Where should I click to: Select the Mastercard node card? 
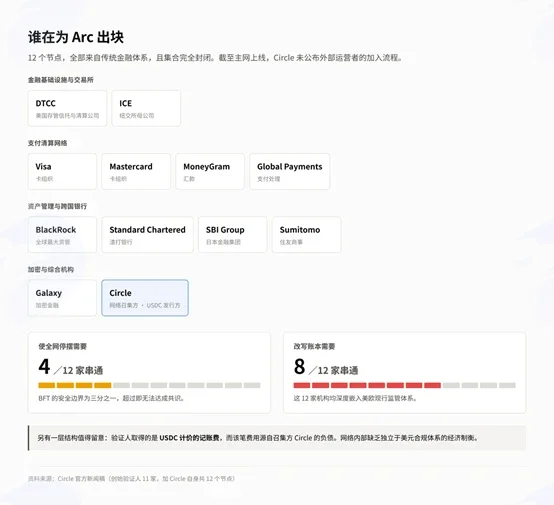(x=136, y=172)
